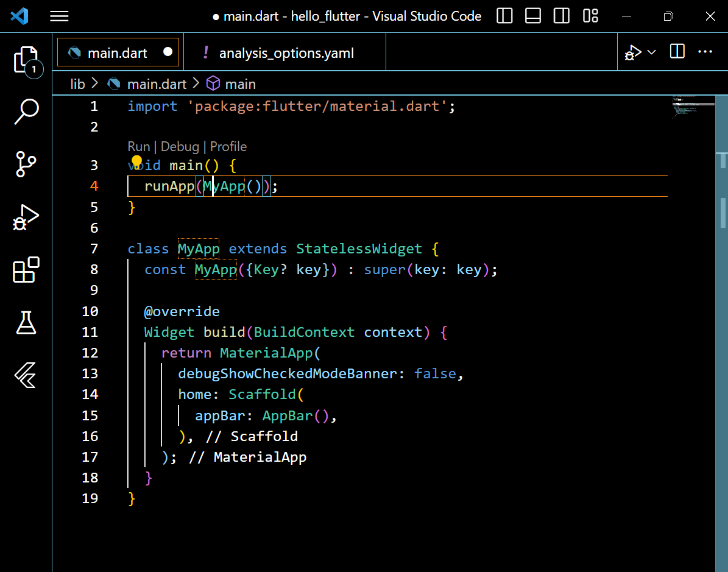This screenshot has width=728, height=572.
Task: Click the Run CodeLens link
Action: click(x=139, y=147)
